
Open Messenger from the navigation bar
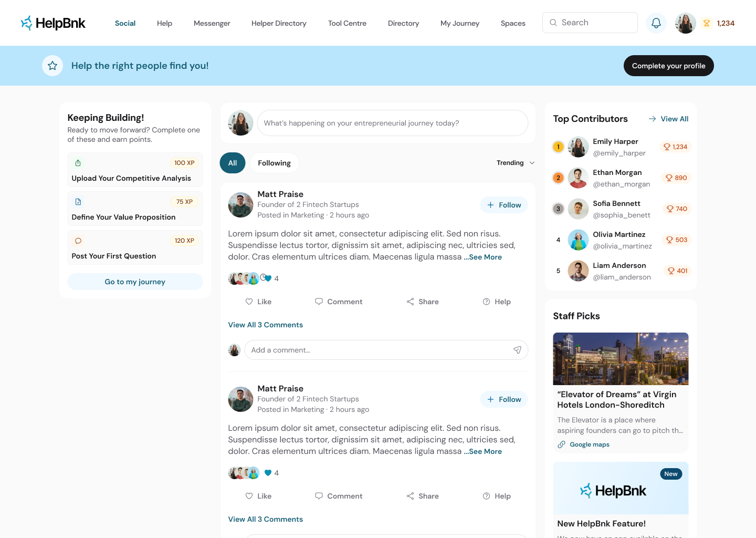point(212,23)
